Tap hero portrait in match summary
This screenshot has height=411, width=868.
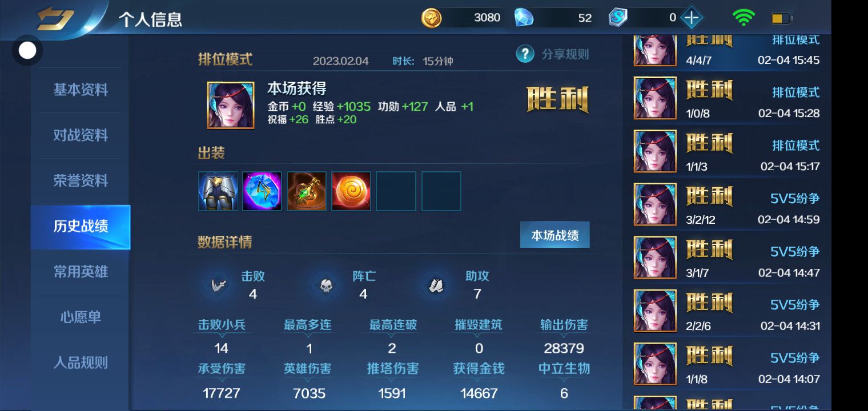(x=231, y=105)
